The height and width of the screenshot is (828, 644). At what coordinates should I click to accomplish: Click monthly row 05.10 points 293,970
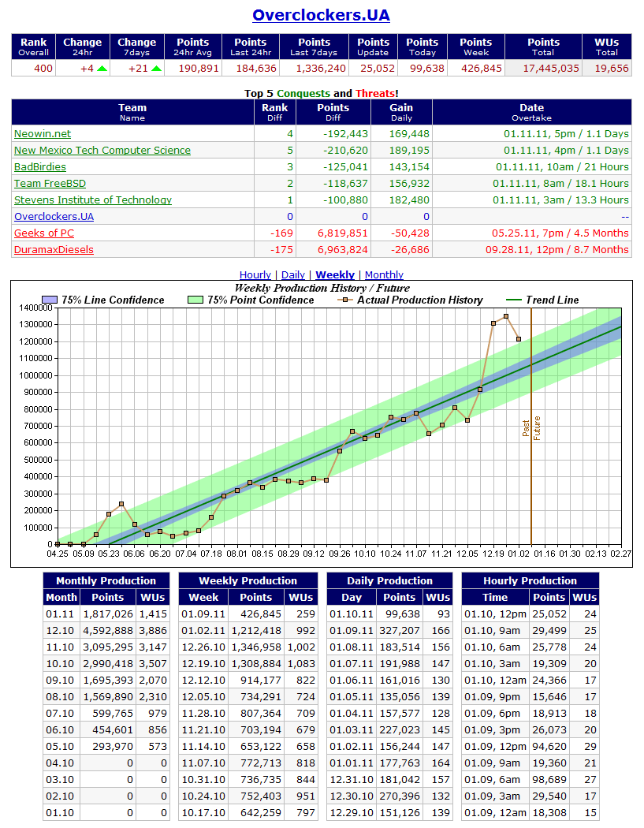[113, 747]
